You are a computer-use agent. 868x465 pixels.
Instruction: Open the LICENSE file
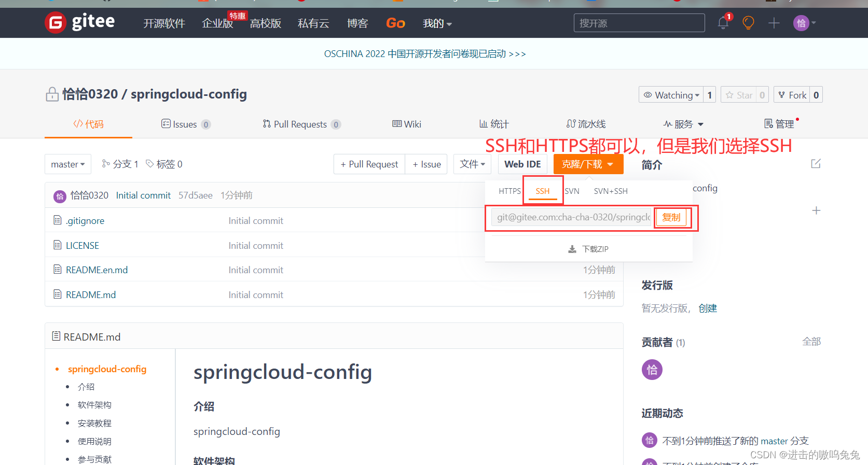tap(82, 245)
